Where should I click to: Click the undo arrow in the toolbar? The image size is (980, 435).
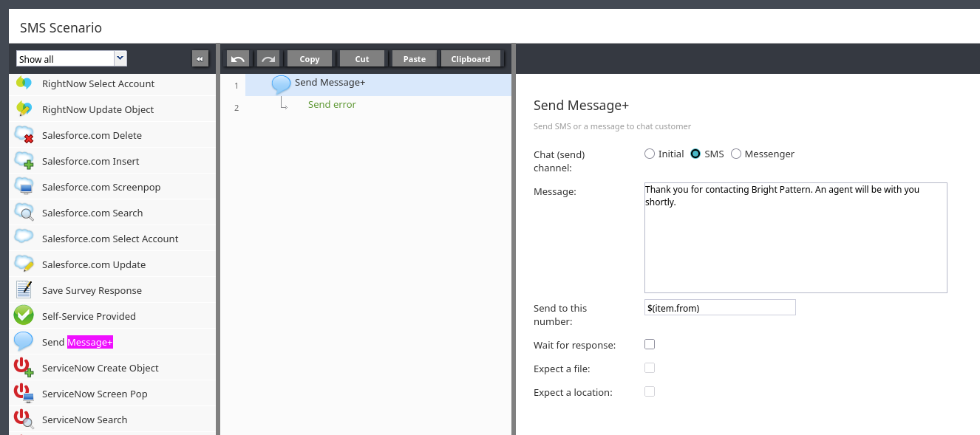[238, 59]
